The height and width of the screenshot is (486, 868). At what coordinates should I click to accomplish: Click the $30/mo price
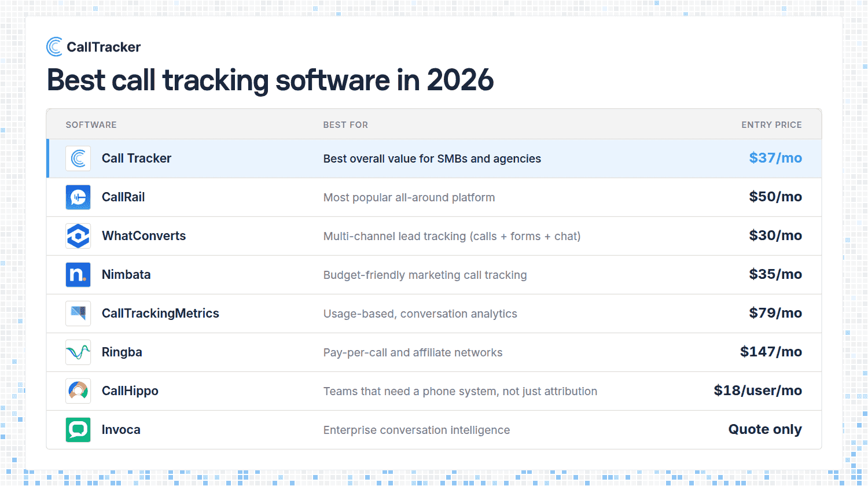[775, 235]
